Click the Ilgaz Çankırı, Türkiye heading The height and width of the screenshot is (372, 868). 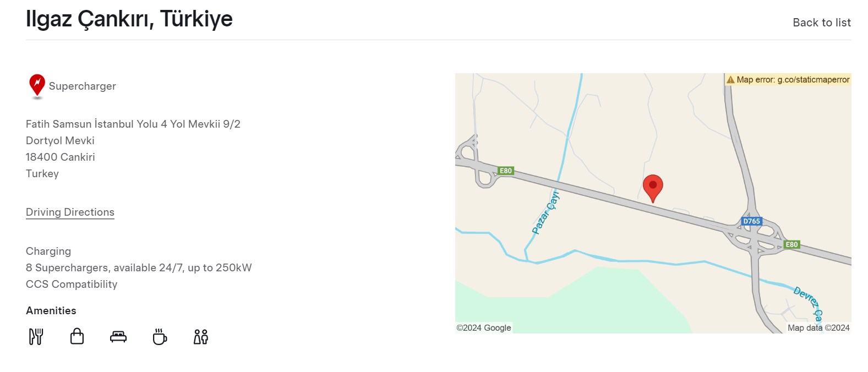[129, 19]
